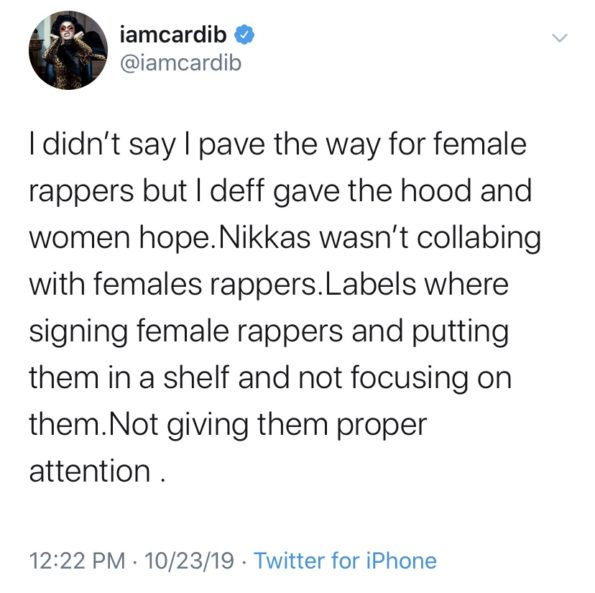Click the phrase "women hope" in tweet
595x593 pixels.
click(x=119, y=240)
